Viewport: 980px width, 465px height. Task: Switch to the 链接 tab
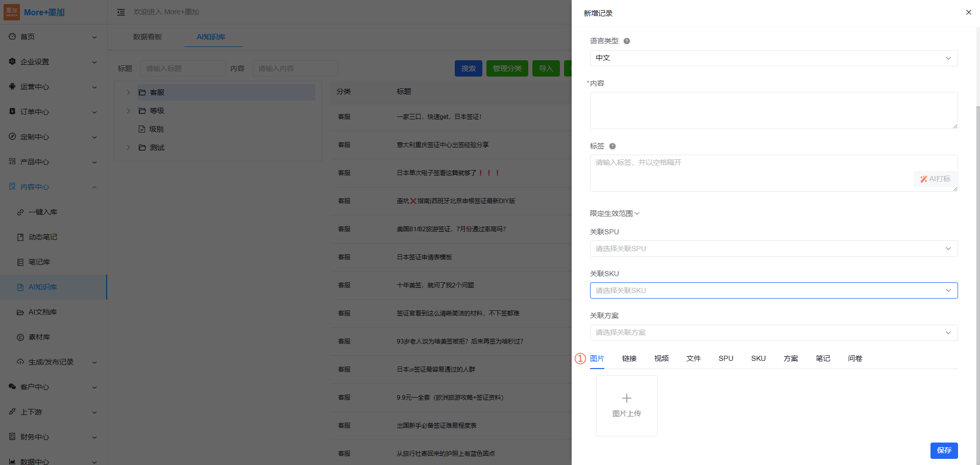[629, 358]
